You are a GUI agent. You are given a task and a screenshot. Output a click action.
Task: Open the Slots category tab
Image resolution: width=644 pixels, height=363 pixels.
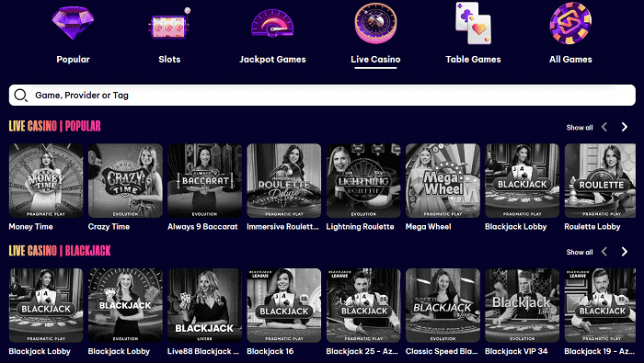point(169,60)
